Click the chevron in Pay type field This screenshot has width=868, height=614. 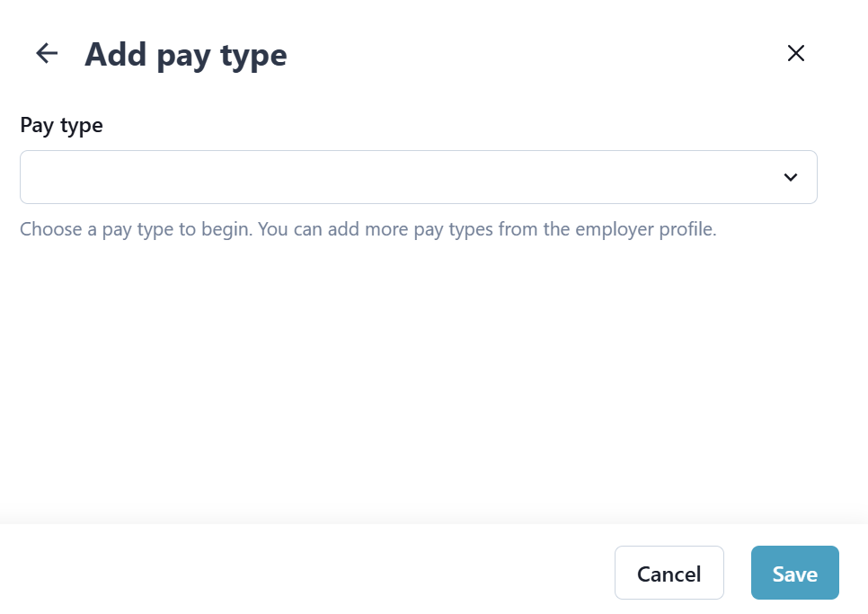pyautogui.click(x=791, y=177)
